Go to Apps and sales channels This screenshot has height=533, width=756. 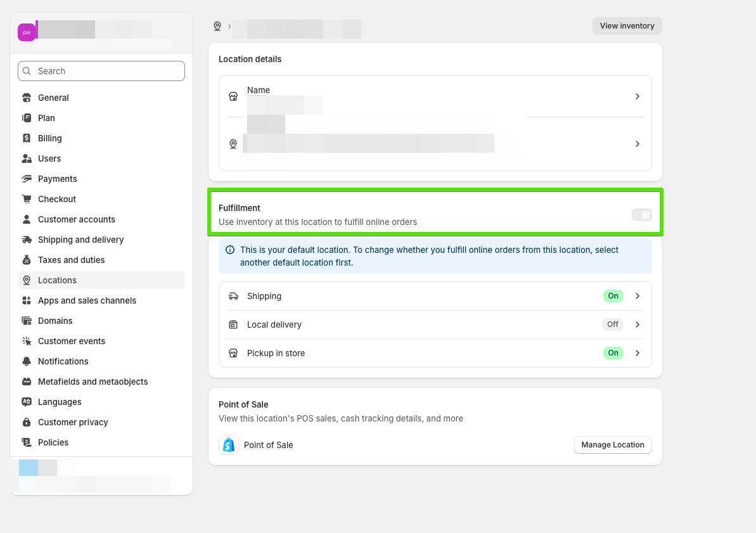pos(87,300)
